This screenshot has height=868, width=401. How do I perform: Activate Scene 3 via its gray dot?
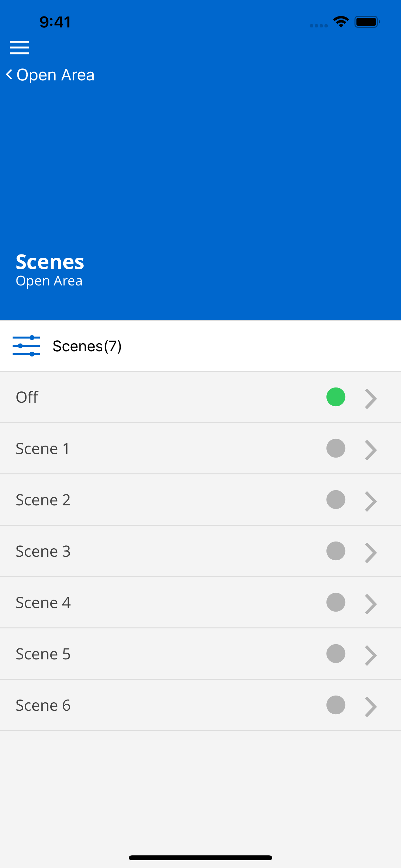point(336,551)
